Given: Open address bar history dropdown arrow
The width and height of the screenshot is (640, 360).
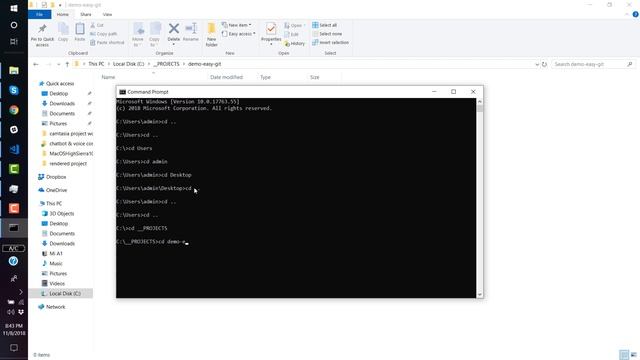Looking at the screenshot, I should 537,64.
